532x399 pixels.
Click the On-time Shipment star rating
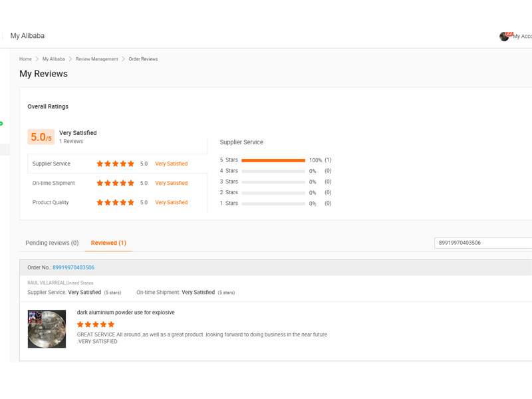(x=116, y=183)
